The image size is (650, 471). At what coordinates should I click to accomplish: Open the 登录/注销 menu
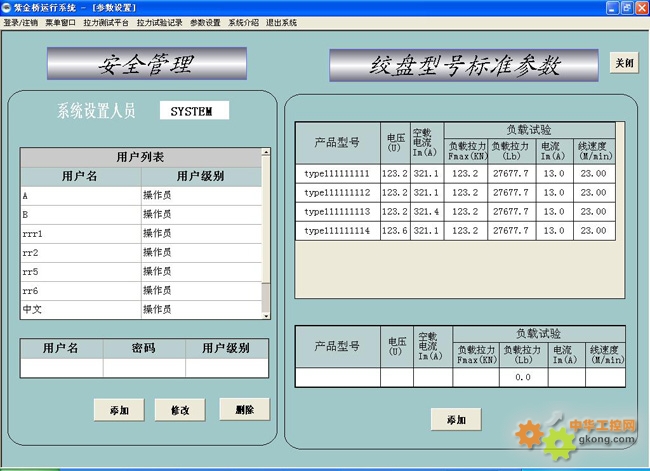pyautogui.click(x=20, y=22)
